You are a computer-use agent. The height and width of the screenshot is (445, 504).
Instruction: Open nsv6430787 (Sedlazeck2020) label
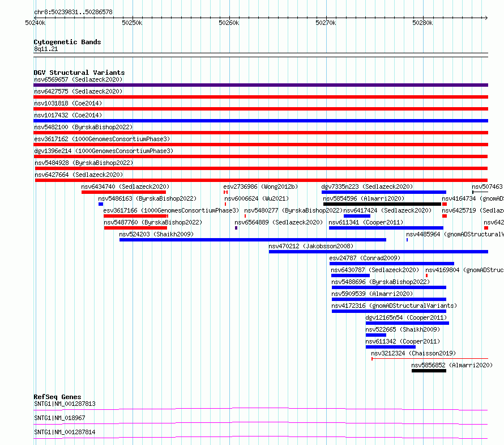375,270
